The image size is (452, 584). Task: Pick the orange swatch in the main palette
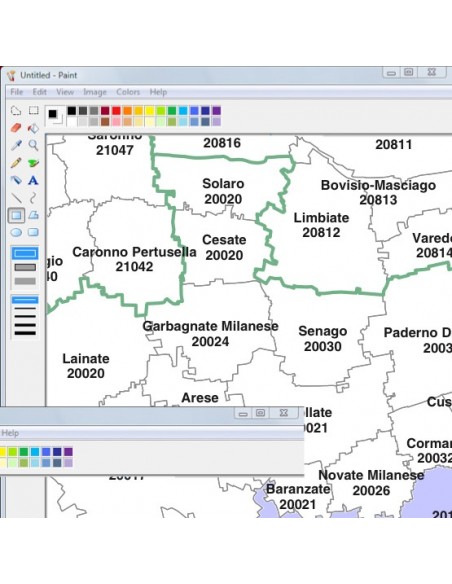click(x=127, y=111)
